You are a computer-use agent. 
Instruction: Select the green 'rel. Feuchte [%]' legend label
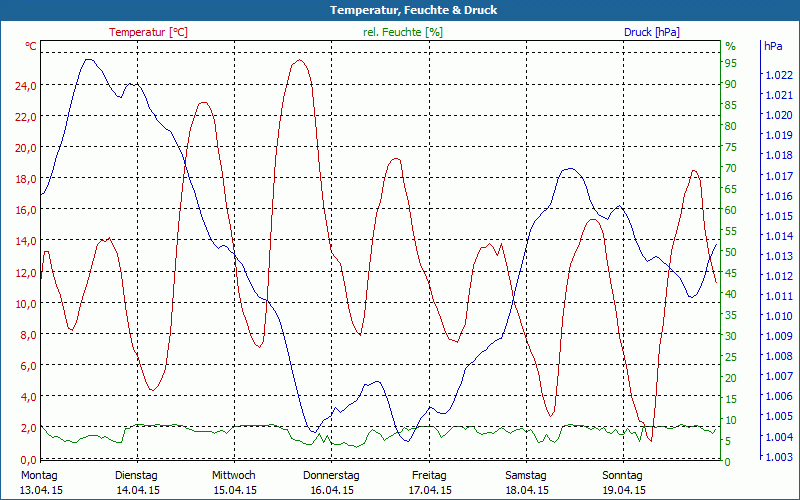[x=403, y=32]
